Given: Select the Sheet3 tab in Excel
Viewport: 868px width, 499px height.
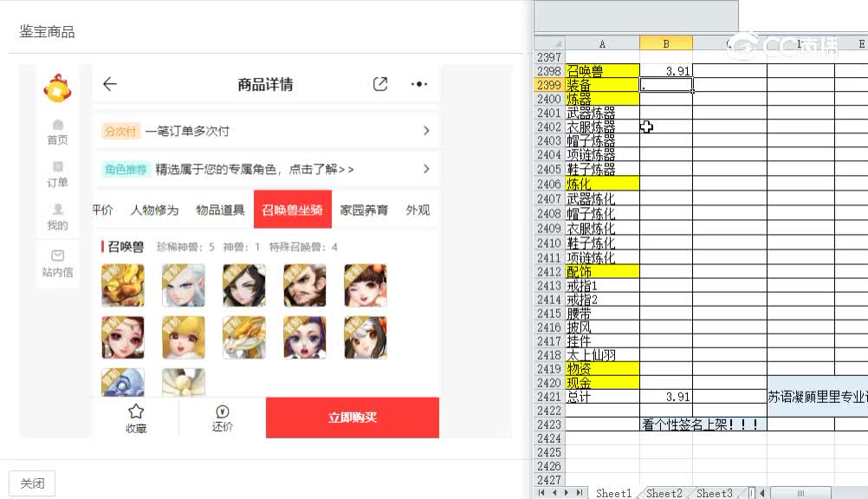Looking at the screenshot, I should (714, 493).
